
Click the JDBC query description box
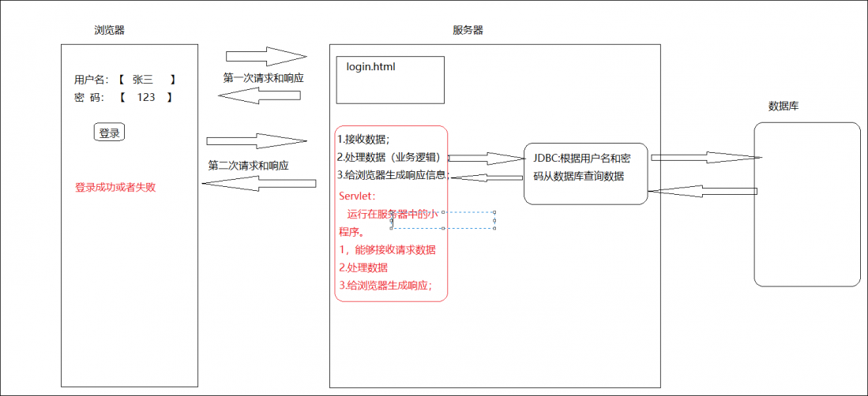pos(585,174)
